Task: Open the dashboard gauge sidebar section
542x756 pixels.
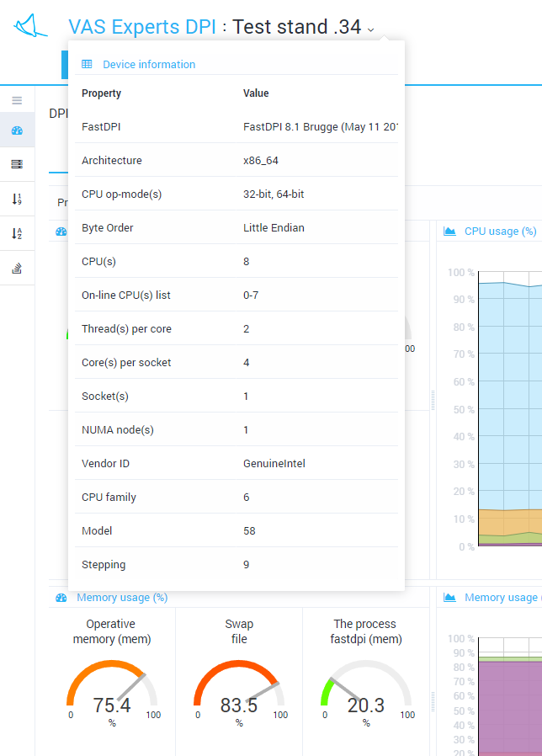Action: (x=17, y=130)
